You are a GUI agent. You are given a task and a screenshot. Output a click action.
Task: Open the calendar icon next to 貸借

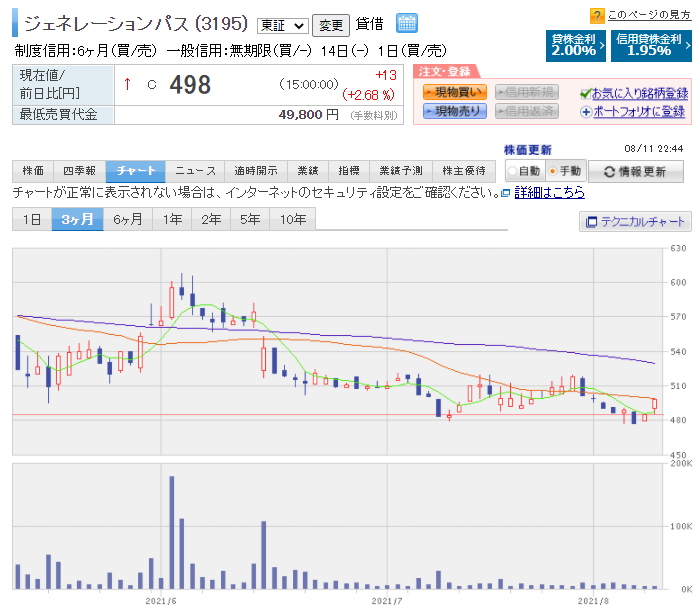point(407,23)
